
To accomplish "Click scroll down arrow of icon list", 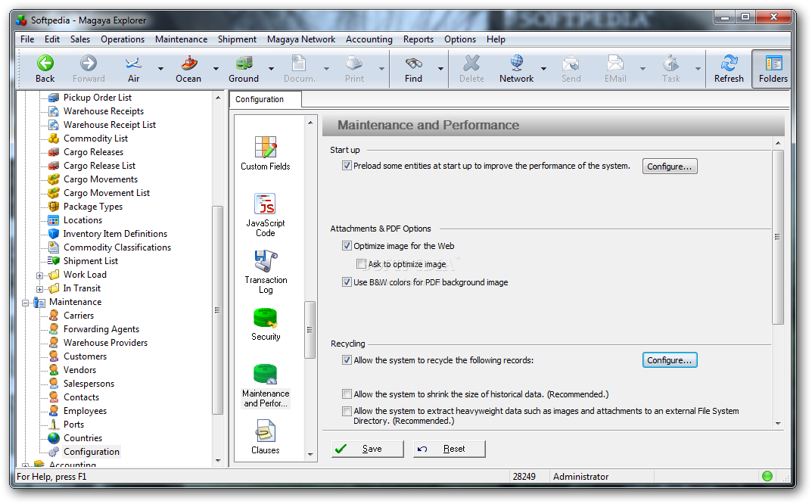I will pyautogui.click(x=310, y=455).
